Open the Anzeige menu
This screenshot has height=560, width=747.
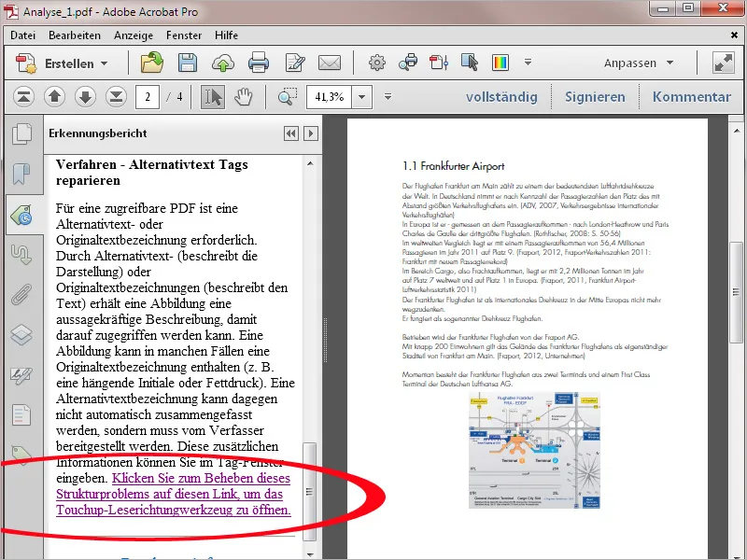(x=134, y=35)
